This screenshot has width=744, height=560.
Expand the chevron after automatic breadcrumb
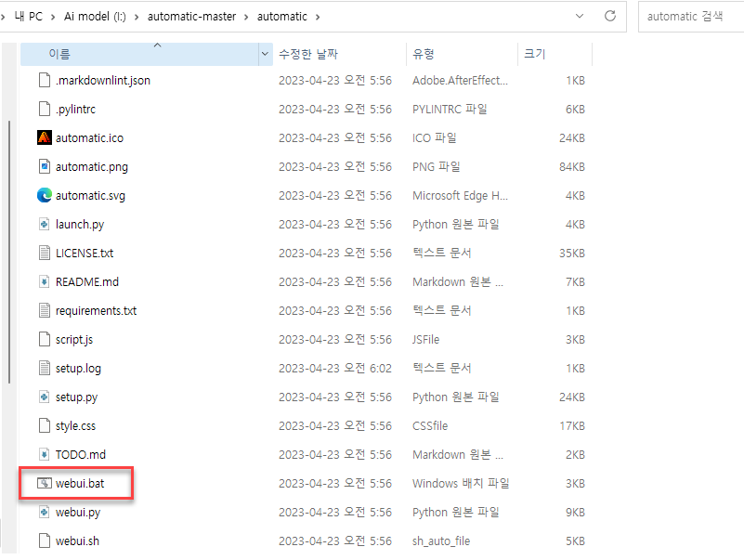pos(318,17)
